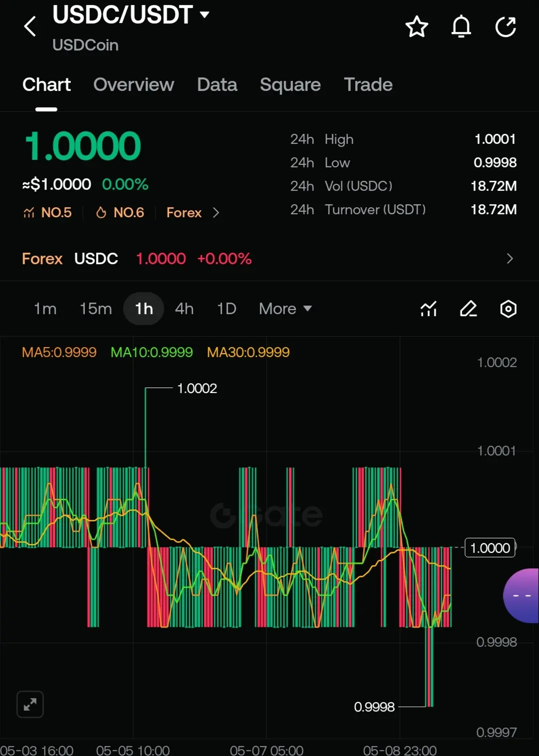
Task: Tap the 1.0002 high price annotation
Action: 197,388
